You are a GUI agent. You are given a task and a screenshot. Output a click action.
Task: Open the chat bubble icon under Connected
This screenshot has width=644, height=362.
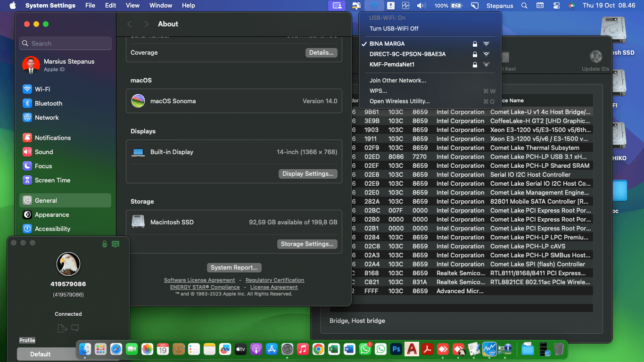pyautogui.click(x=75, y=328)
